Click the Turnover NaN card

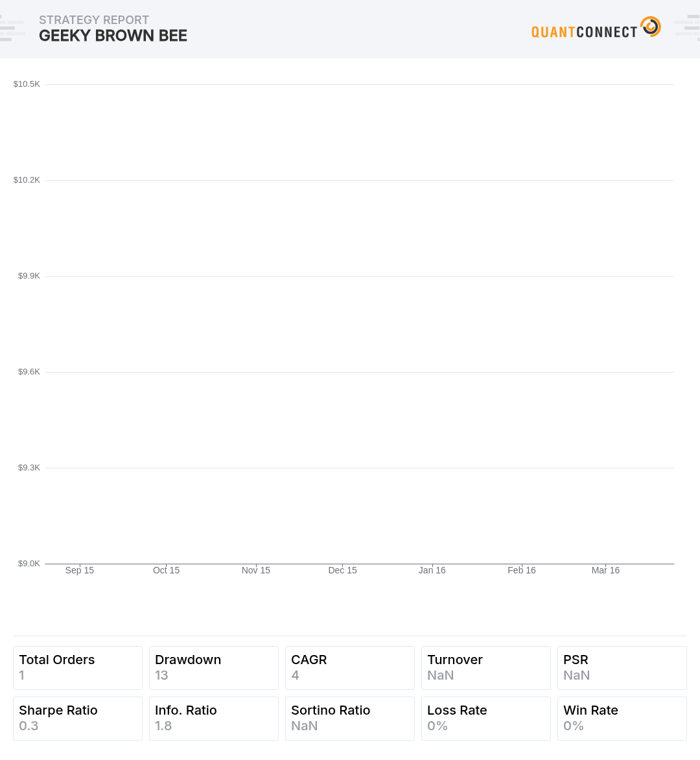(486, 667)
